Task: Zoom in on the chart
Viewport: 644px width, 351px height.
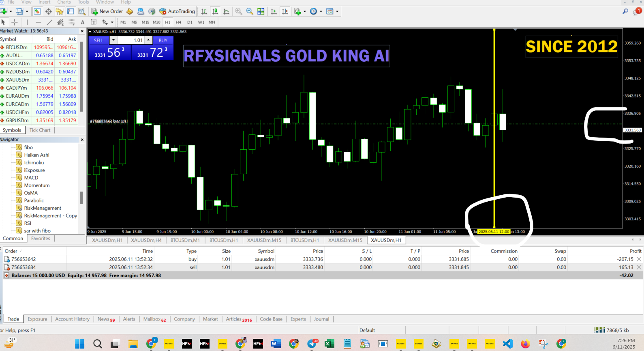Action: pyautogui.click(x=238, y=11)
